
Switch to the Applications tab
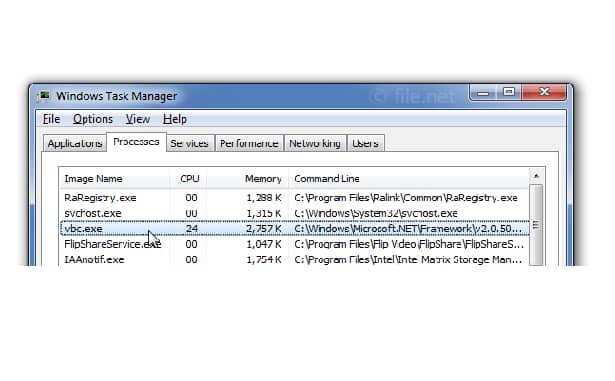(75, 144)
